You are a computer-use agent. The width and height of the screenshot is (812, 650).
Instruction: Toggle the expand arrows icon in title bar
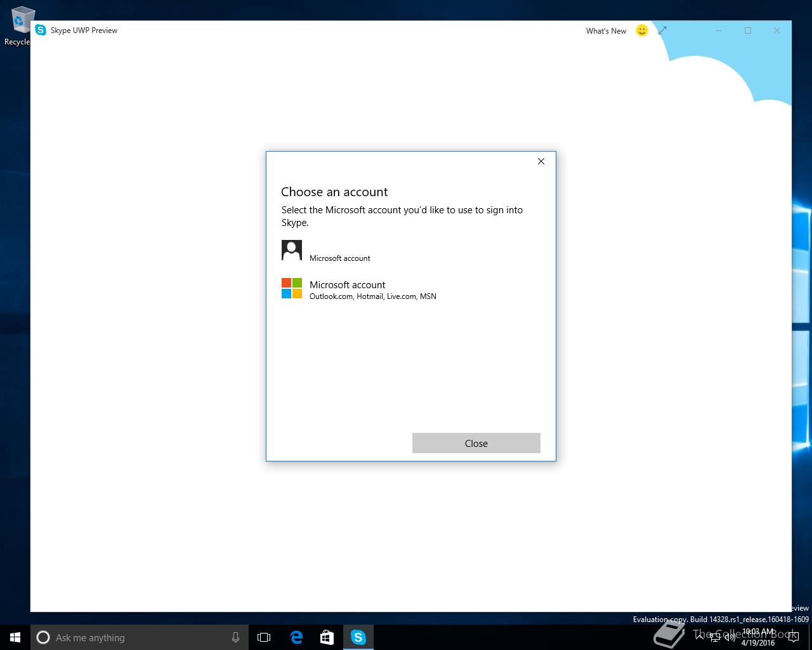click(x=662, y=30)
